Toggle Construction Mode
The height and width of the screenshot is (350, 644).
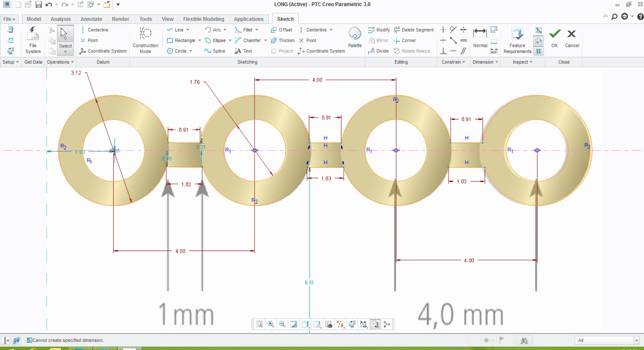(x=145, y=40)
